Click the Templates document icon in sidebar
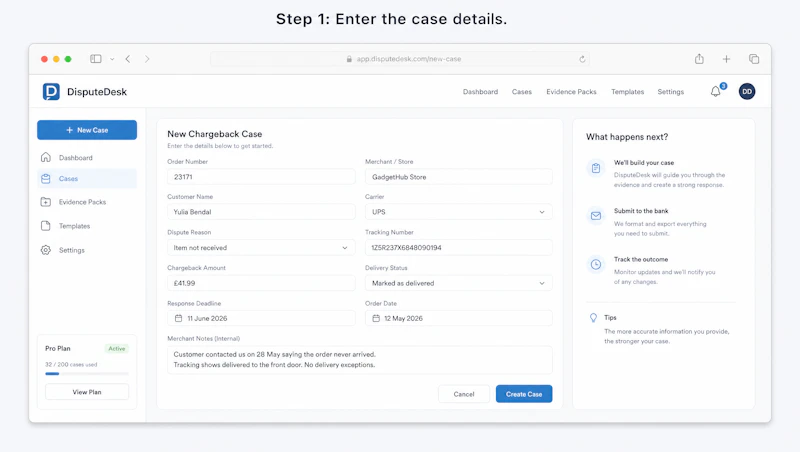 [46, 226]
